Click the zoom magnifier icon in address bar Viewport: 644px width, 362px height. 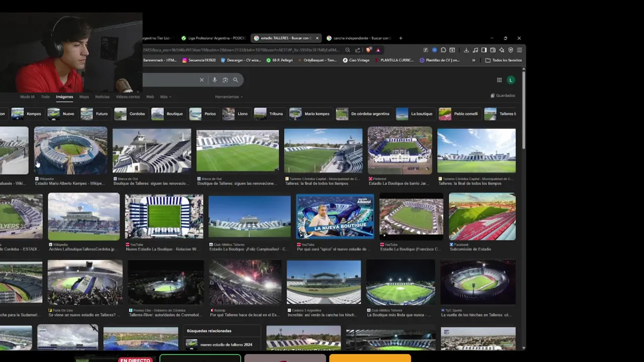[348, 50]
